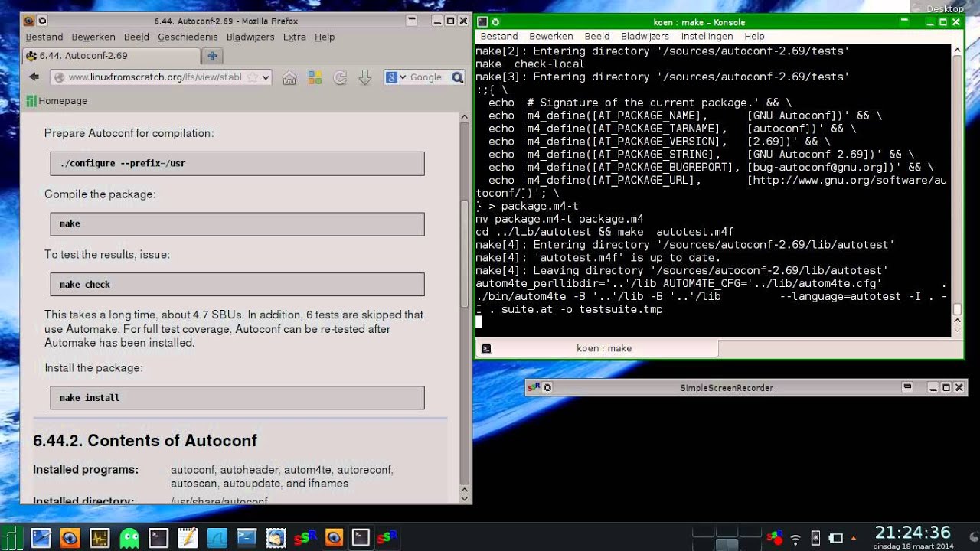Open Firefox Bestand menu
The height and width of the screenshot is (551, 980).
44,37
